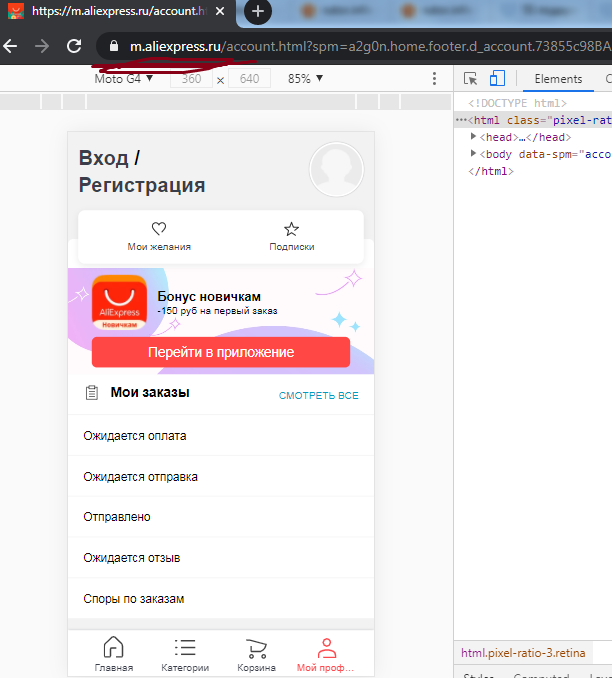Click the browser forward arrow
Screen dimensions: 612x678
[x=42, y=46]
